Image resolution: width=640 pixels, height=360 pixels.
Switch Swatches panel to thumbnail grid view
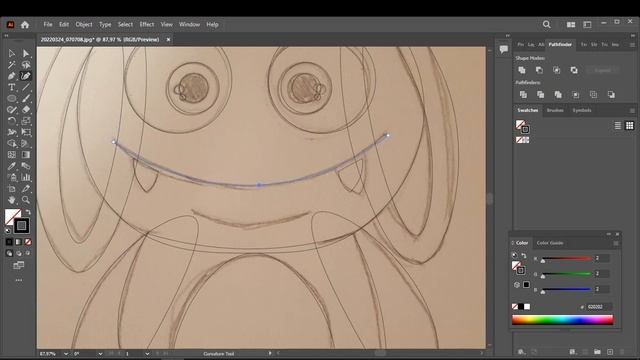tap(630, 126)
